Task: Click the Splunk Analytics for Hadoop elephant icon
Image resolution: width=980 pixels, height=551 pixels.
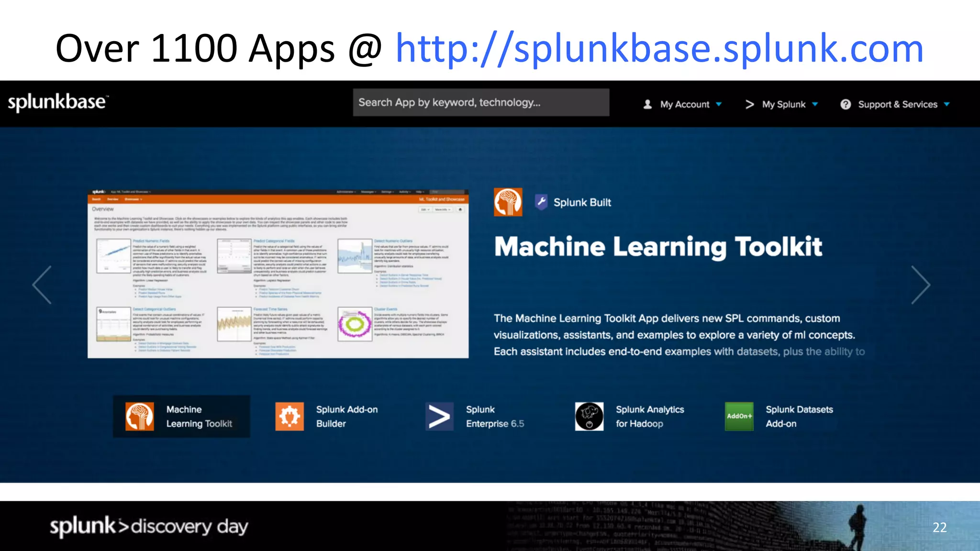Action: point(589,416)
